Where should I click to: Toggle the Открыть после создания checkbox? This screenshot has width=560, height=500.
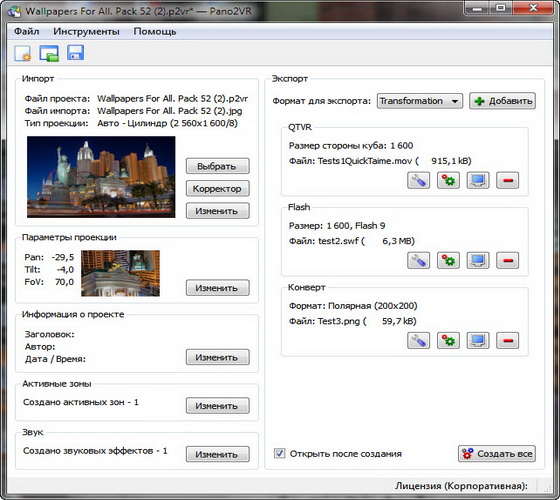[279, 453]
